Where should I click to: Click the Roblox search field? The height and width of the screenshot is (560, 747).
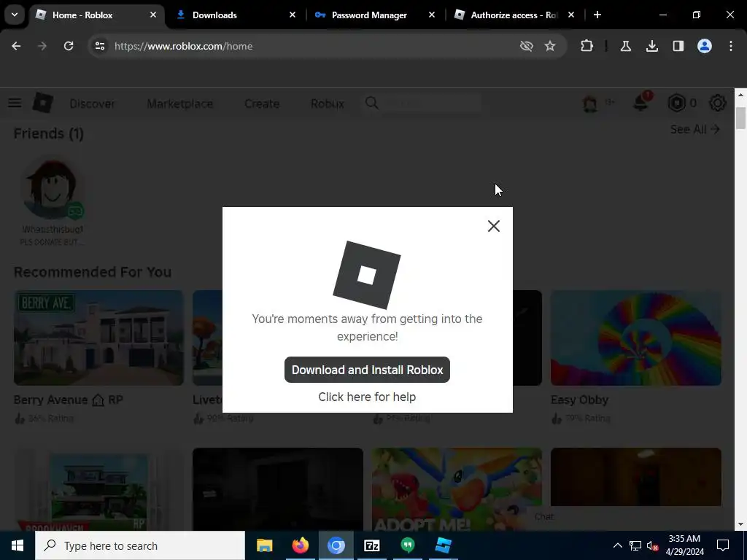click(x=423, y=103)
